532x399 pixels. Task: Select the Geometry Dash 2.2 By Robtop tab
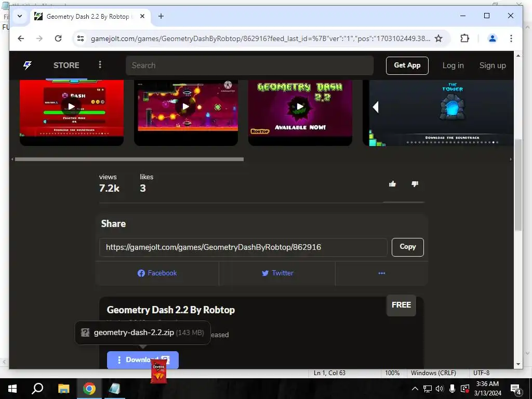89,16
